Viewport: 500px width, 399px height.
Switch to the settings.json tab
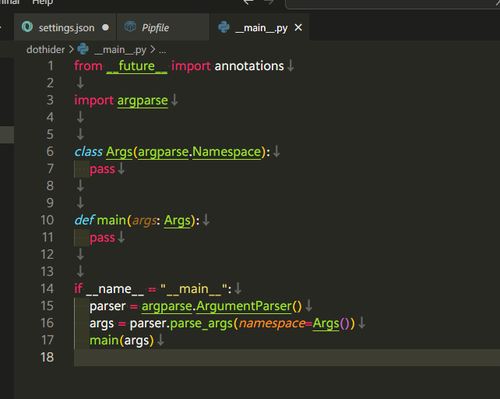[65, 27]
